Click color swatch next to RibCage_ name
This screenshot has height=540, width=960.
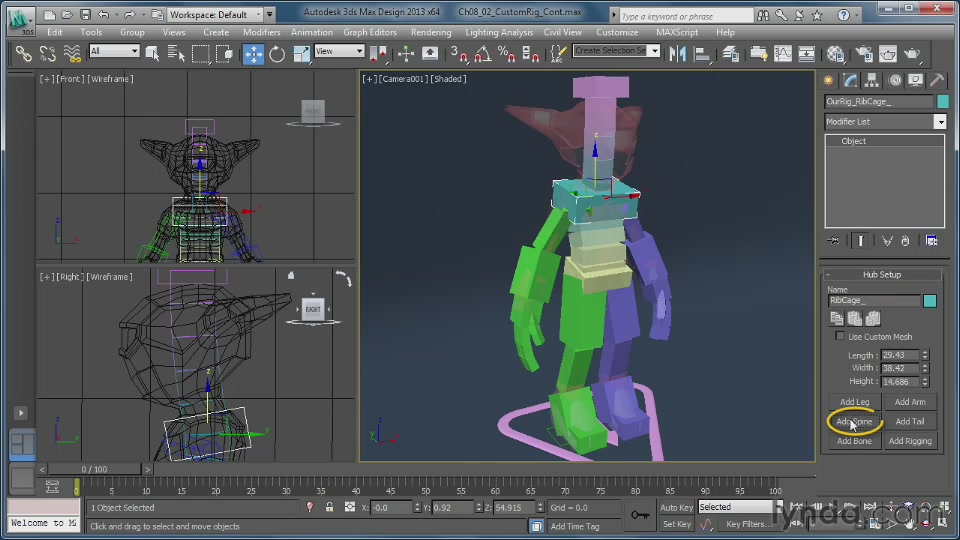[930, 301]
